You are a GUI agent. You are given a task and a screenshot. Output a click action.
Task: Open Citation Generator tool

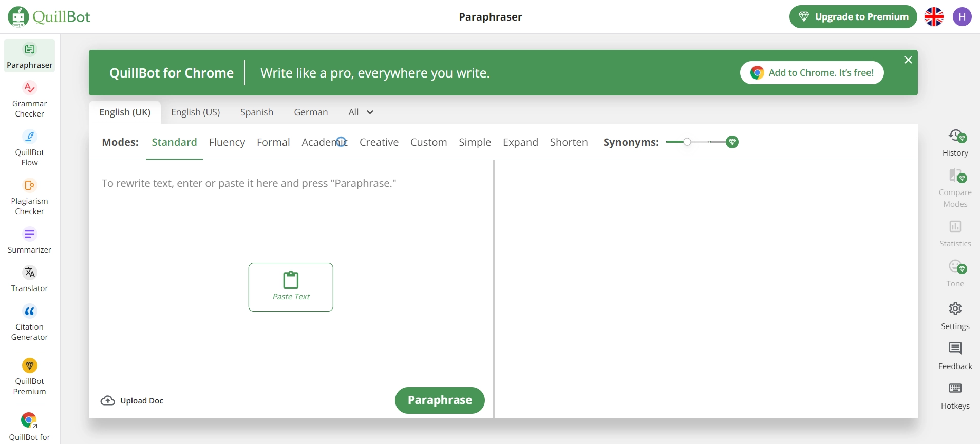point(30,323)
